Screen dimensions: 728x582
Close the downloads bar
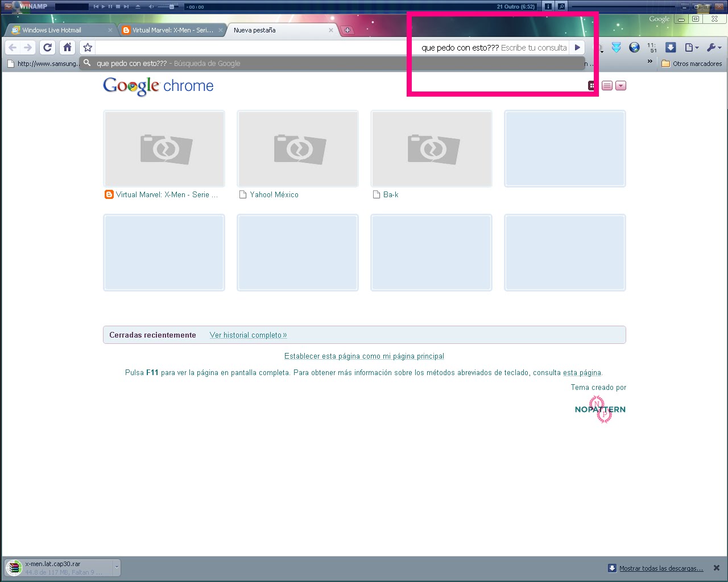tap(717, 568)
